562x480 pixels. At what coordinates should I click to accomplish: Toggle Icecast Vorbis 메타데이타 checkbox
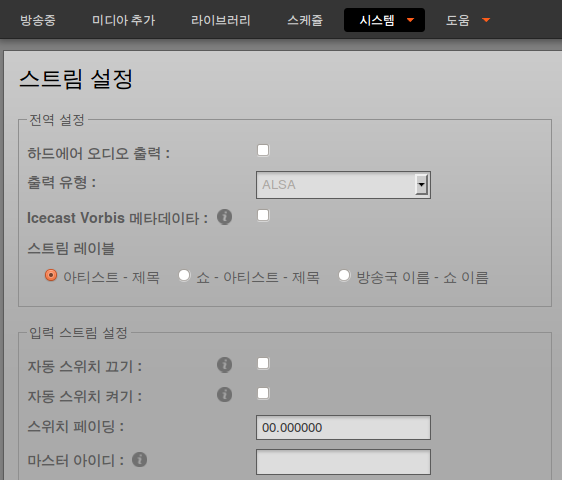(x=263, y=215)
